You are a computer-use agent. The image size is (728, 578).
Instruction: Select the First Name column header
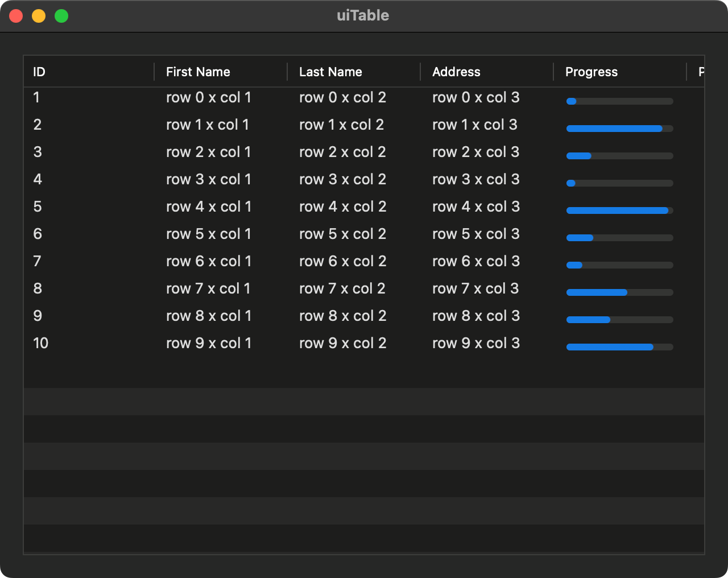coord(198,72)
